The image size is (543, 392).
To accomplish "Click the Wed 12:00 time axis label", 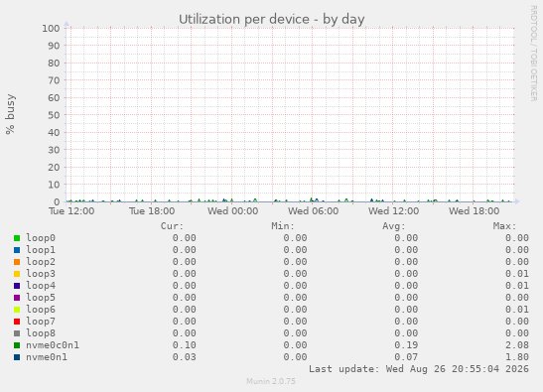I will pyautogui.click(x=393, y=211).
